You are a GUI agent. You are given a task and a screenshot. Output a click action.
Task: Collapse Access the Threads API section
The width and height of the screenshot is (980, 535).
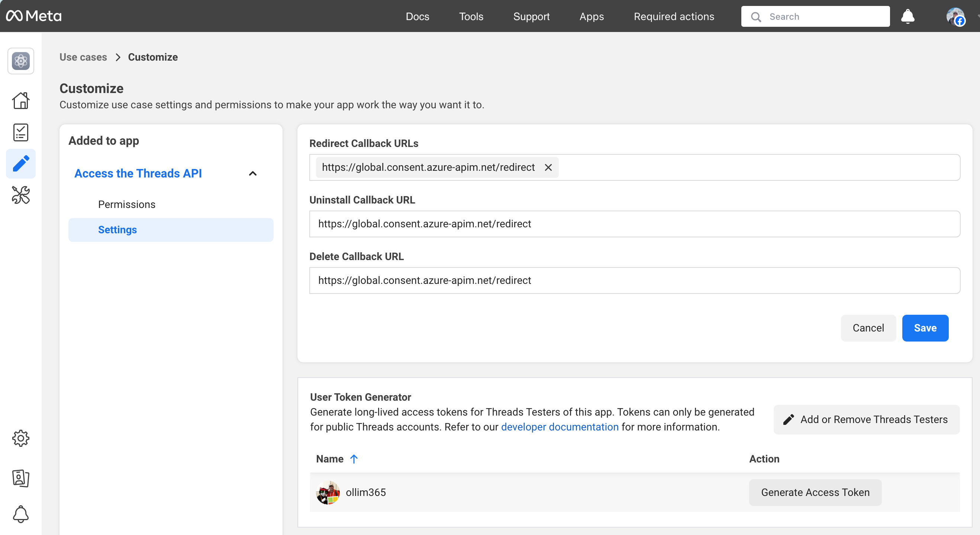coord(252,174)
